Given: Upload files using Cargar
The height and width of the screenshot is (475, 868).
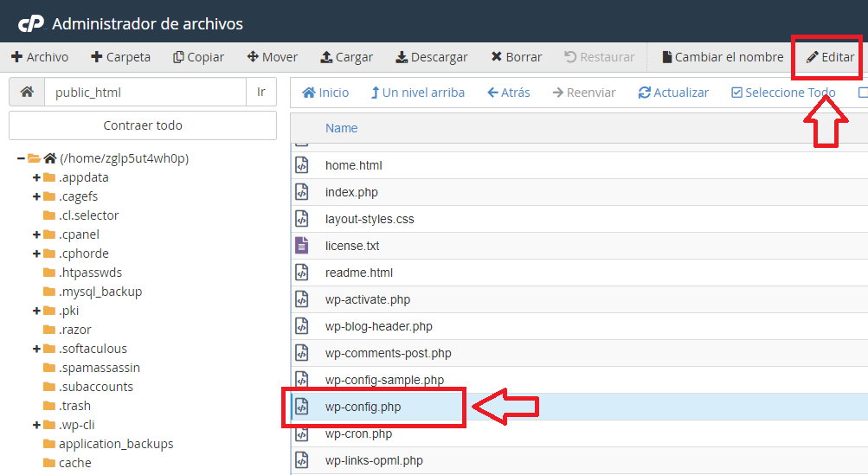Looking at the screenshot, I should (346, 57).
